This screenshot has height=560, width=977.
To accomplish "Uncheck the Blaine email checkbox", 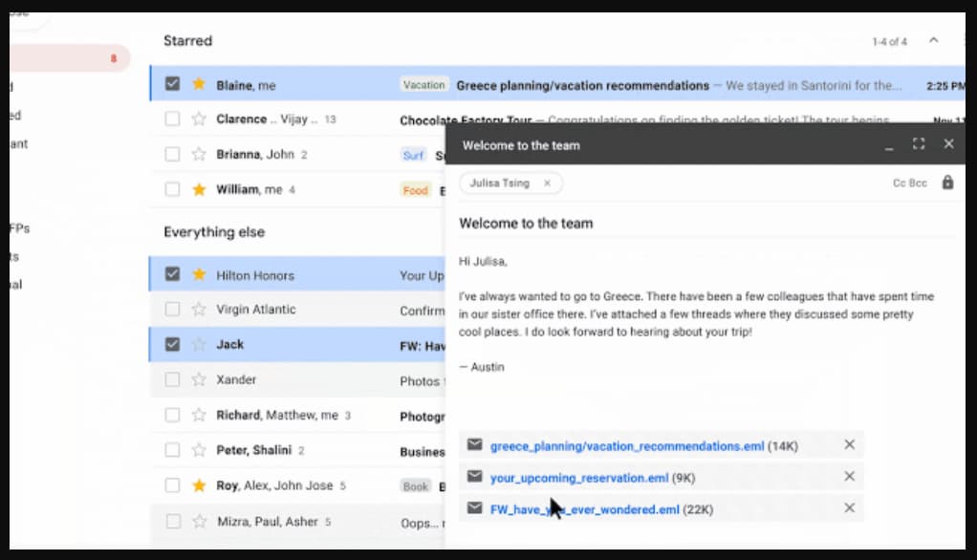I will coord(172,84).
